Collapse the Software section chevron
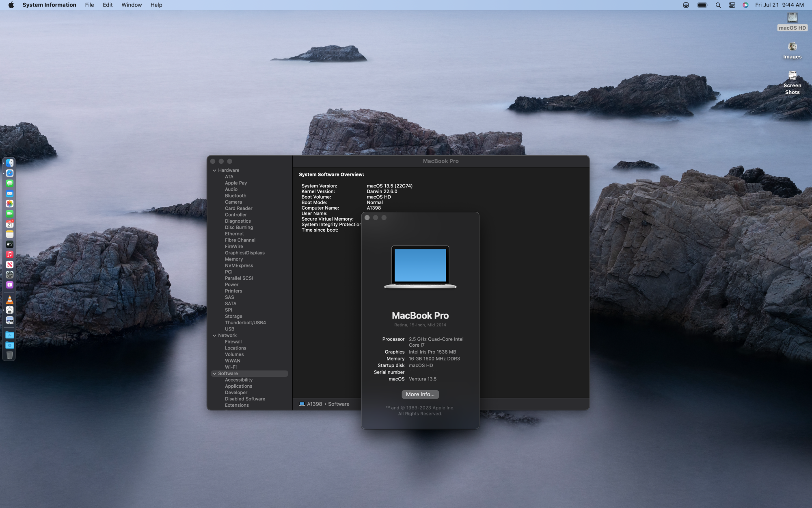 214,373
